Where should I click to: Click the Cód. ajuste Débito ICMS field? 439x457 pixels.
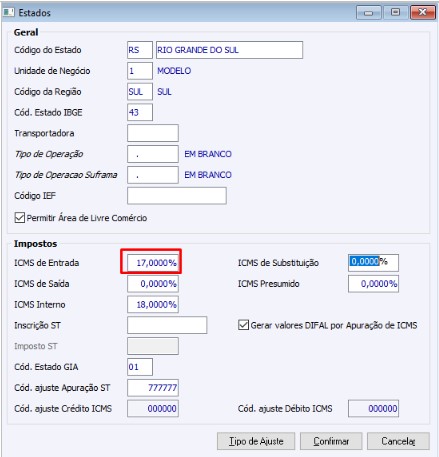373,408
